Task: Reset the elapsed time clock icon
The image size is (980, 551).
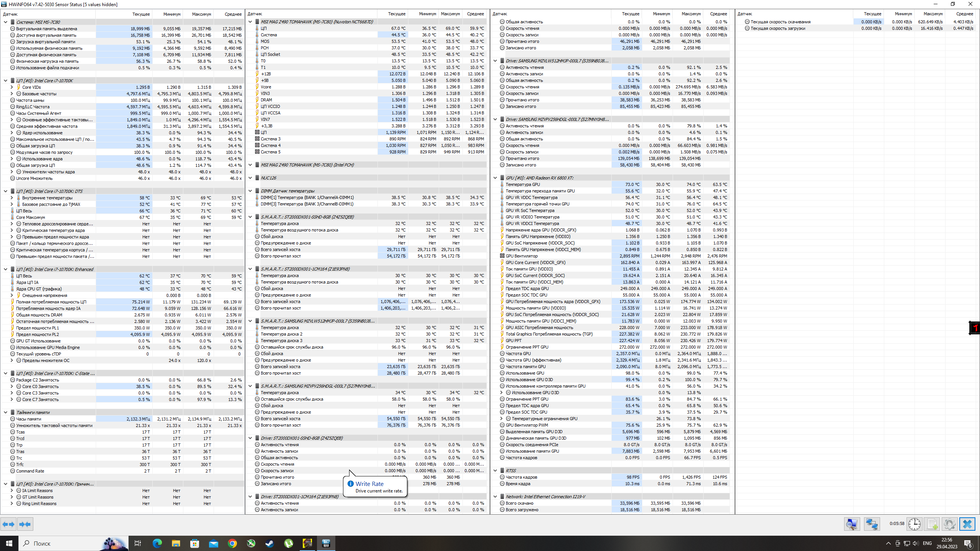Action: [x=915, y=524]
